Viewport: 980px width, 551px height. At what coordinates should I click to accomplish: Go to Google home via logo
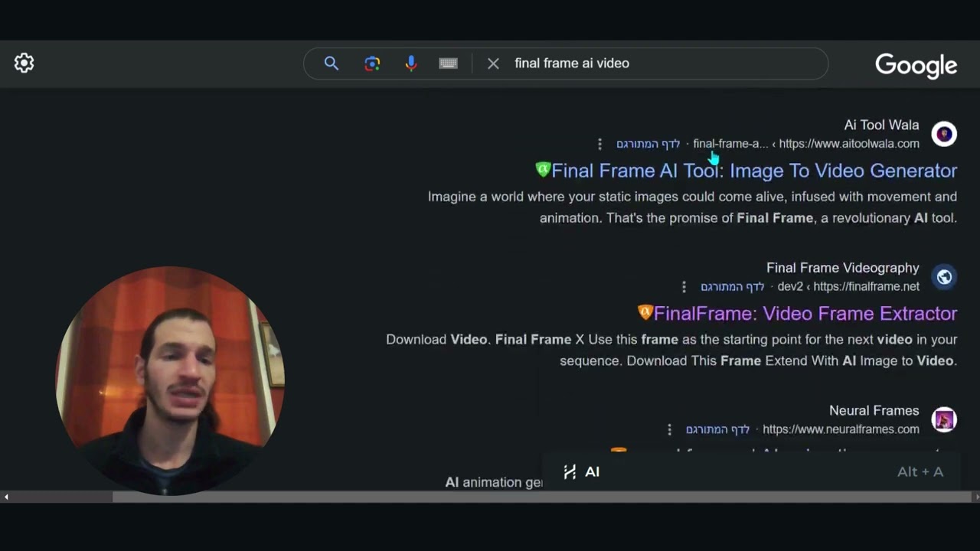(916, 66)
